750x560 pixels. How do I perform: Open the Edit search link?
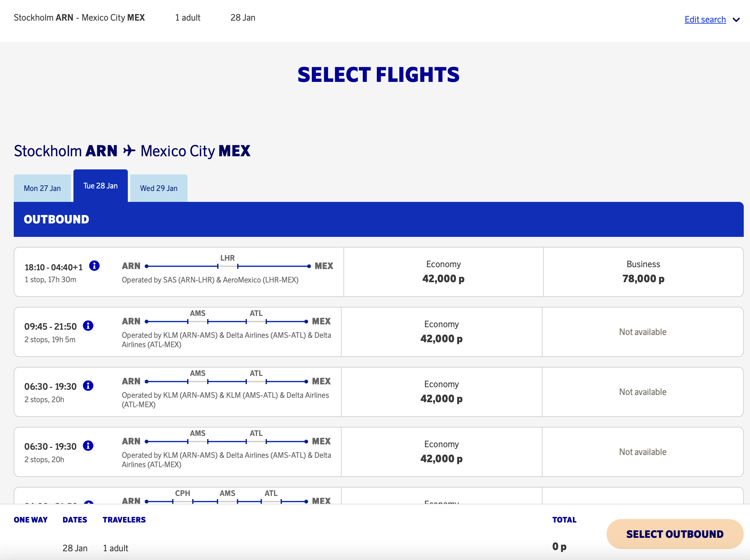click(x=705, y=20)
